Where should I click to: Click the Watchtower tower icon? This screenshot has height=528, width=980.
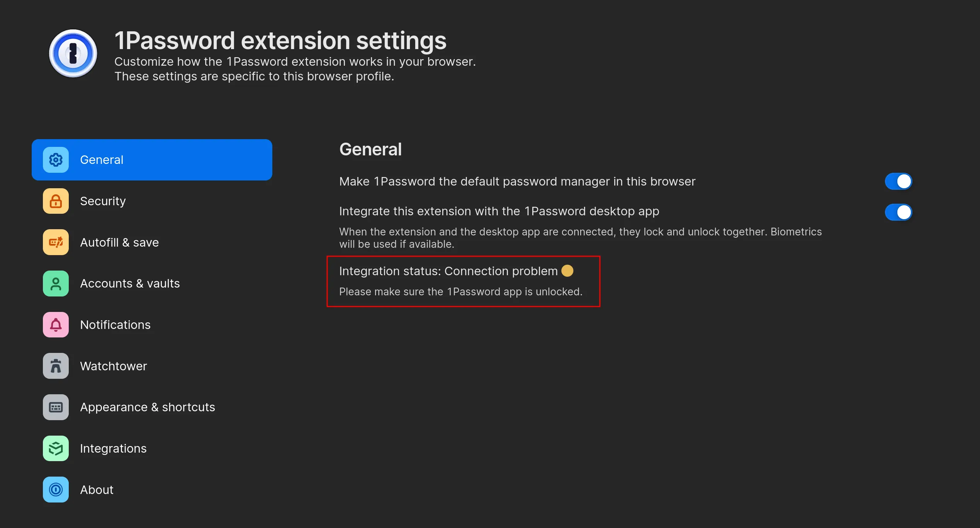click(56, 366)
